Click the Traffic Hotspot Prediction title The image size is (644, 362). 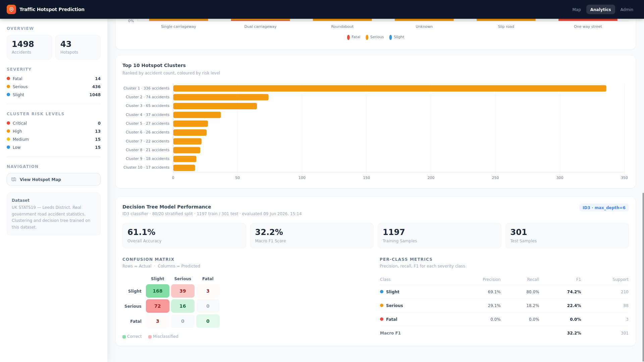pos(52,9)
